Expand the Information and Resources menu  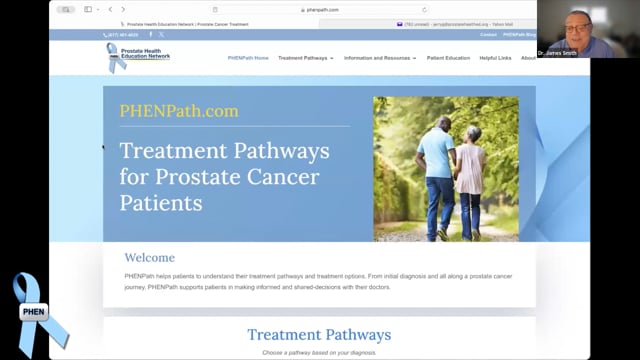(380, 58)
